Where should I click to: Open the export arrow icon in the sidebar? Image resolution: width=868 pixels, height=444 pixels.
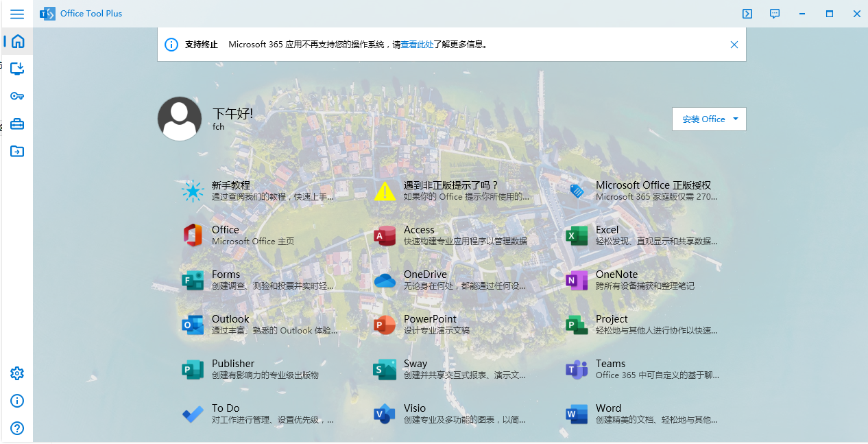[x=17, y=151]
